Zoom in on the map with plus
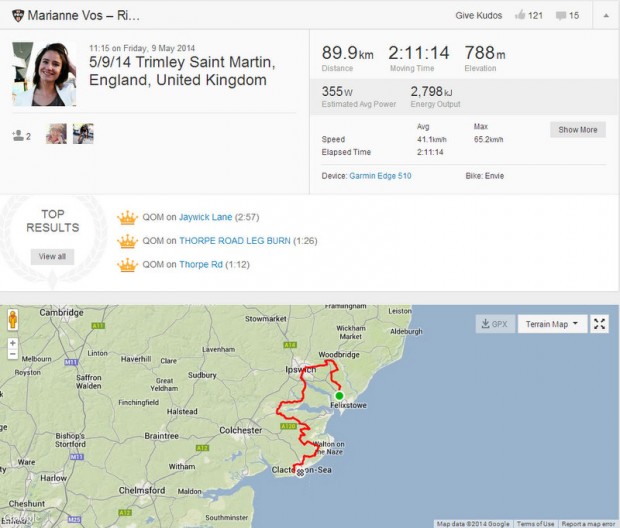This screenshot has width=620, height=528. (x=12, y=343)
